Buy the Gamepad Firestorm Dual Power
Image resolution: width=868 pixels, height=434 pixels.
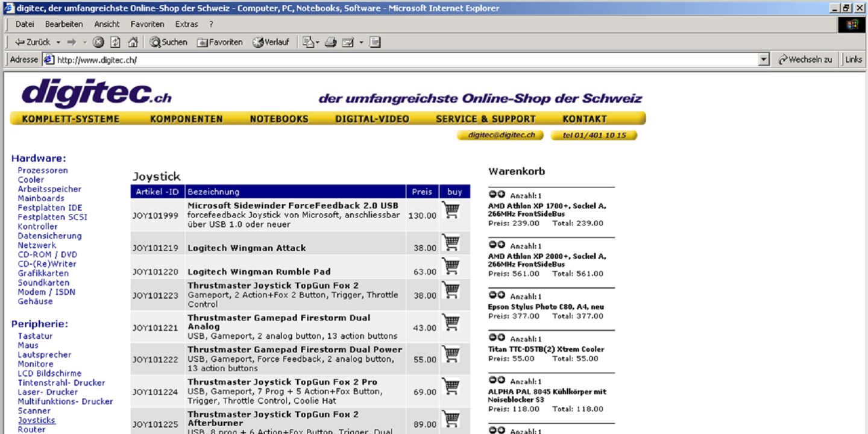pyautogui.click(x=451, y=354)
